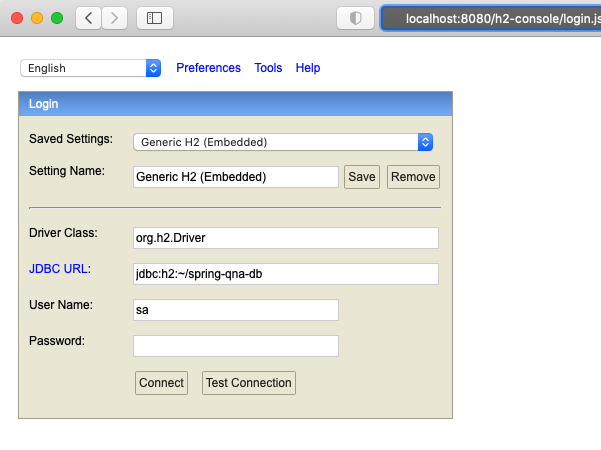Screen dimensions: 601x450
Task: Open the Preferences link
Action: pyautogui.click(x=209, y=68)
